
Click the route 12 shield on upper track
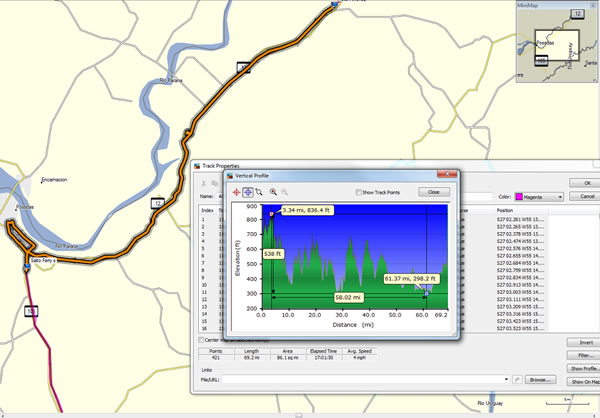point(243,67)
